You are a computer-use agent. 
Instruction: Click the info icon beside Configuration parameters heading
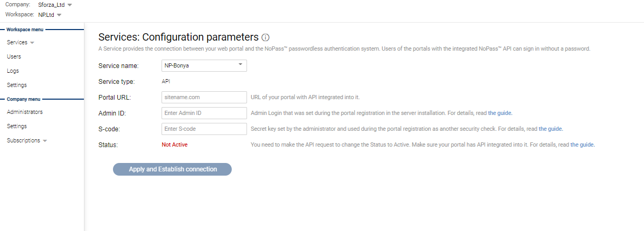(266, 37)
